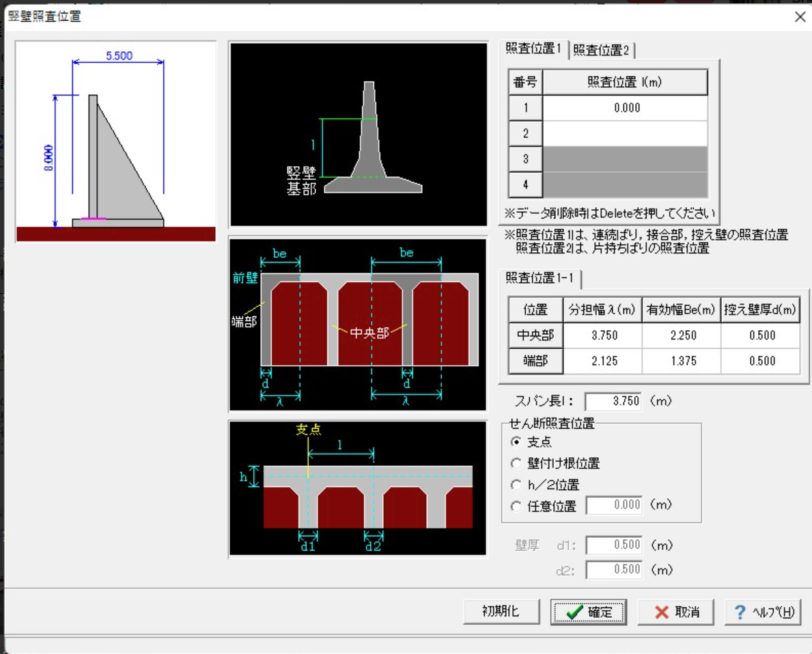Switch to the 照査位置2 tab
Viewport: 812px width, 654px height.
[602, 50]
